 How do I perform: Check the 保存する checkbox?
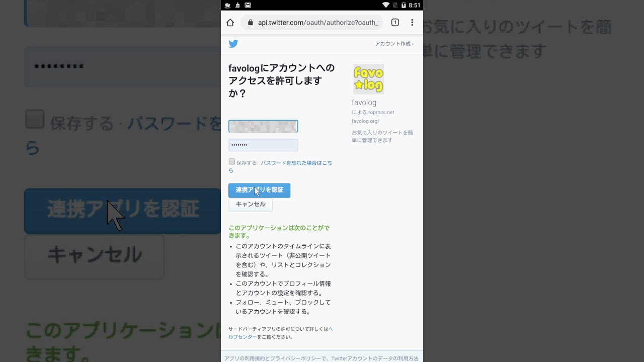[232, 162]
